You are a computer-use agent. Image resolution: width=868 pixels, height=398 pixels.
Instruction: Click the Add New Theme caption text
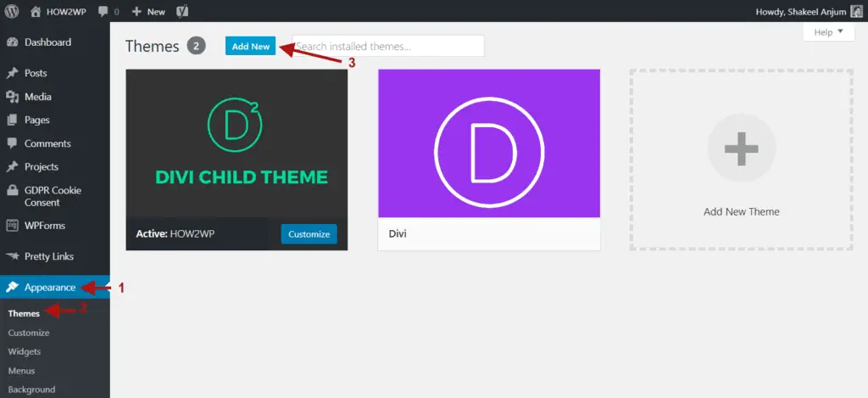click(741, 212)
